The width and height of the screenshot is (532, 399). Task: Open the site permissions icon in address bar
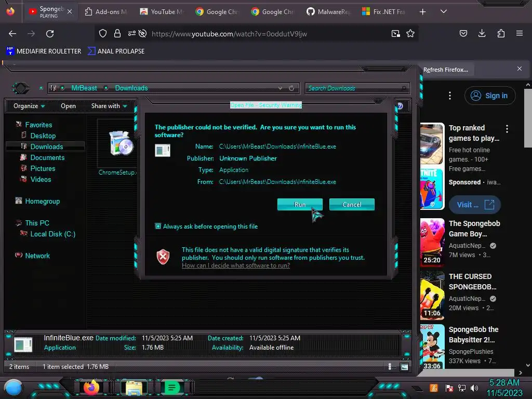tap(131, 33)
